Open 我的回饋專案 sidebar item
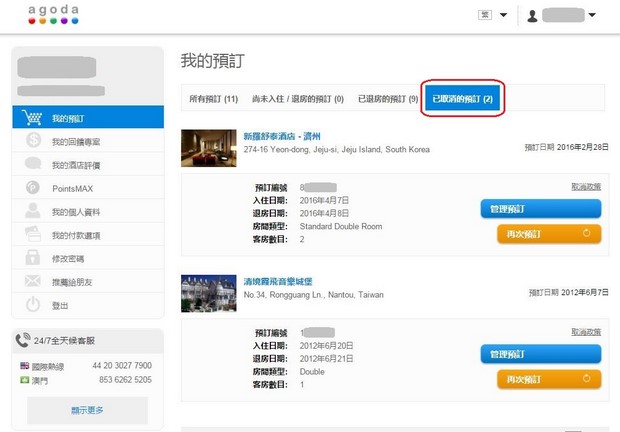Screen dimensions: 620x432 [88, 141]
